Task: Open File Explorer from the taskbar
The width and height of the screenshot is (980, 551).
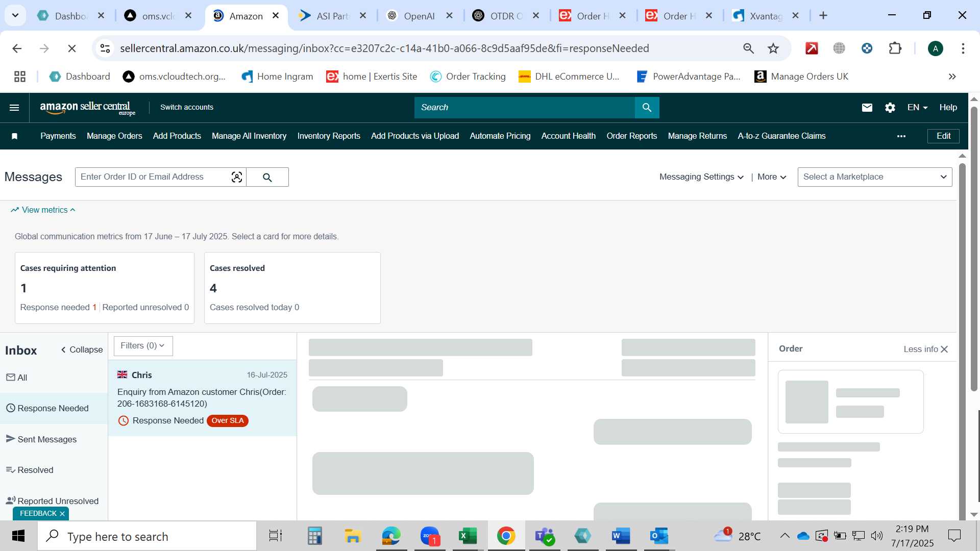Action: tap(352, 536)
